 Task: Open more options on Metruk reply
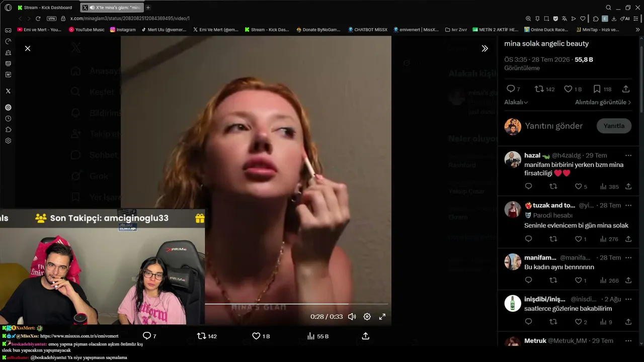click(628, 341)
